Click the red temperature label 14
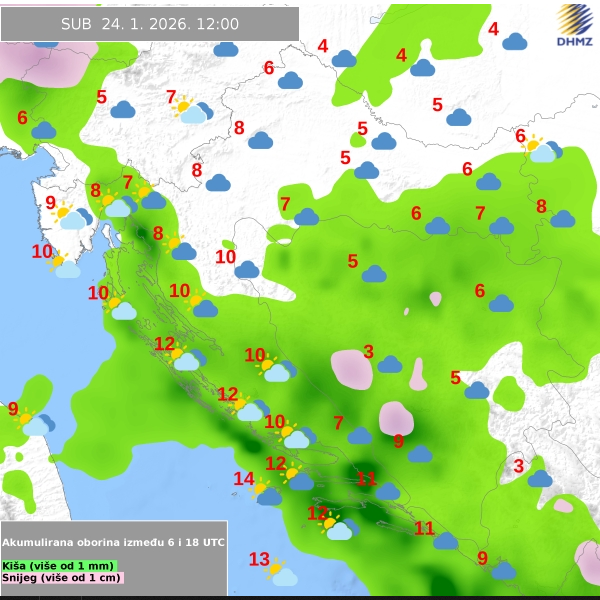600x600 pixels. 244,479
